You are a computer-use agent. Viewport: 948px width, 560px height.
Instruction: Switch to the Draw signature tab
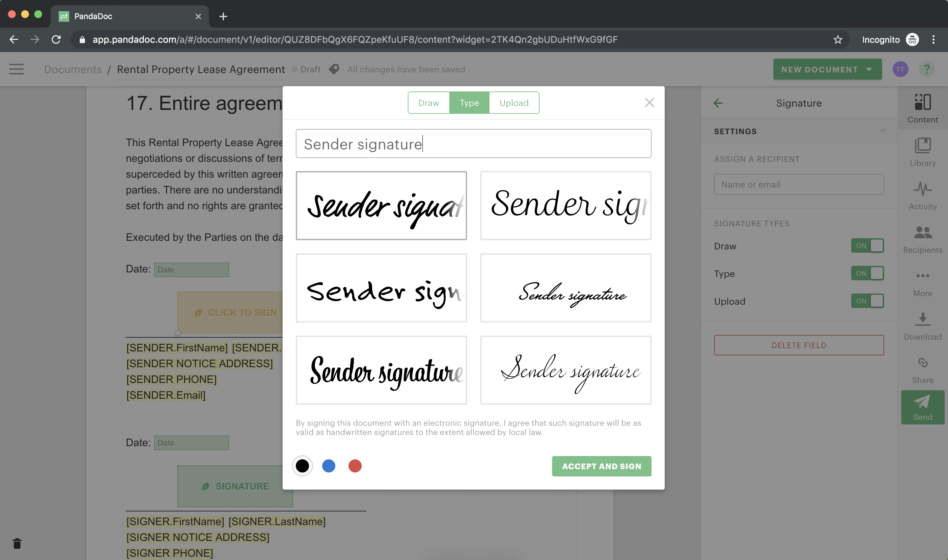click(x=428, y=103)
